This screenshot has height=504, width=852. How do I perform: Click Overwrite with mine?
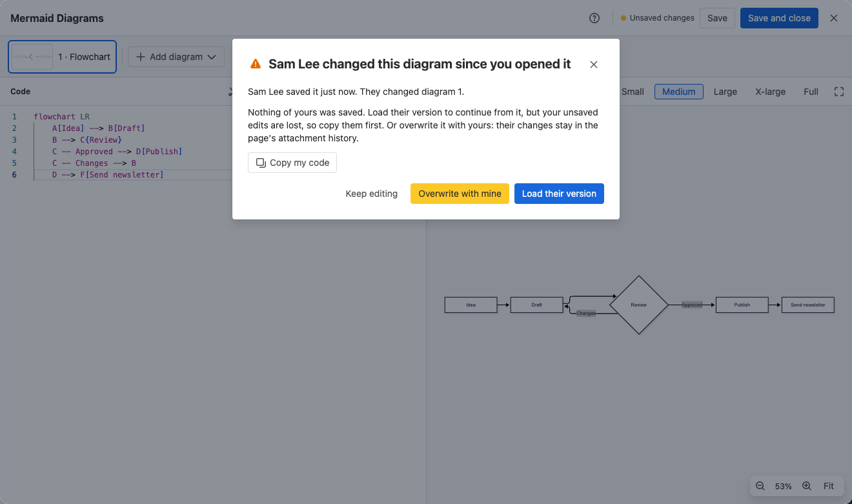(x=460, y=194)
